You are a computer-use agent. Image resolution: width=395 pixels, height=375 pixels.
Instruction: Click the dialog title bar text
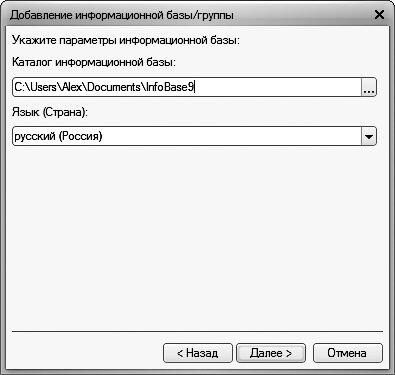(122, 15)
